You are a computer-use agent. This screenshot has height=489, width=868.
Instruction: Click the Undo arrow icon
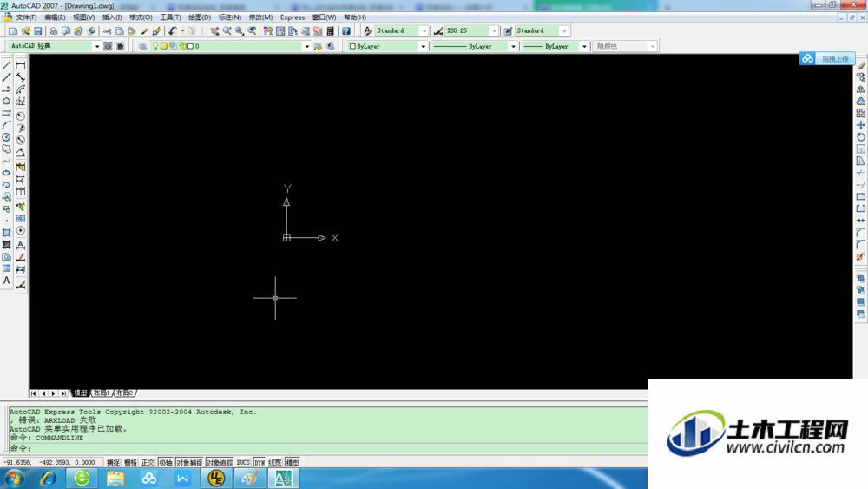pyautogui.click(x=173, y=31)
